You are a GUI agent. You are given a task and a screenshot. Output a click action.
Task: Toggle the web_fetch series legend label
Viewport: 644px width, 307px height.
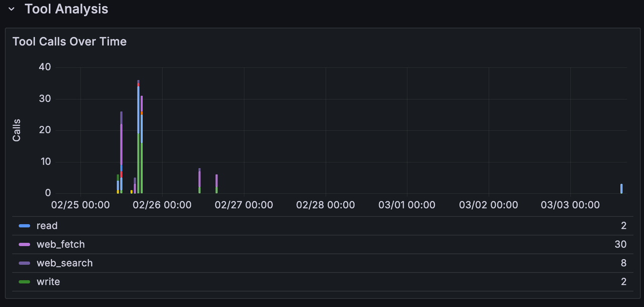(x=60, y=245)
